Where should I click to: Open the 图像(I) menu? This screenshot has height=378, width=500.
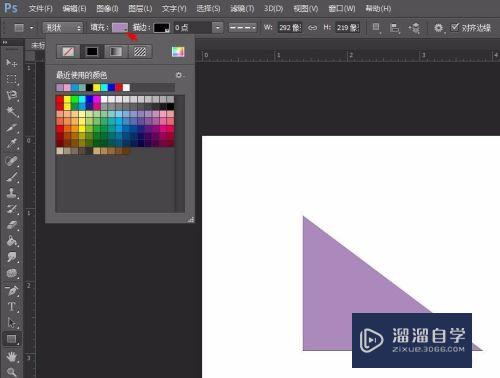[107, 8]
